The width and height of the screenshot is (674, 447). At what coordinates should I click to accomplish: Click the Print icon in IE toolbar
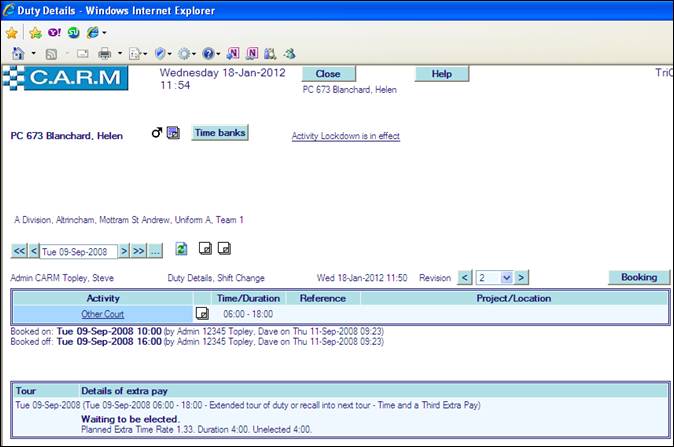tap(104, 52)
